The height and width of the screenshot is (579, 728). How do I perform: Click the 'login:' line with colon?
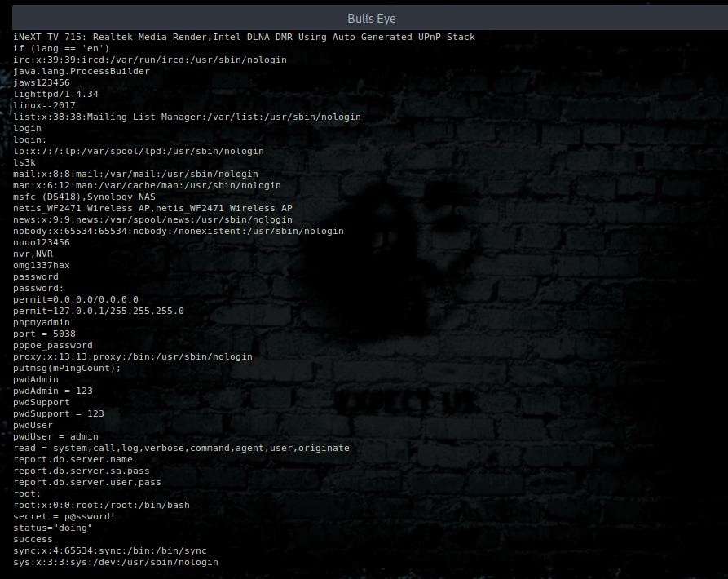[x=29, y=139]
